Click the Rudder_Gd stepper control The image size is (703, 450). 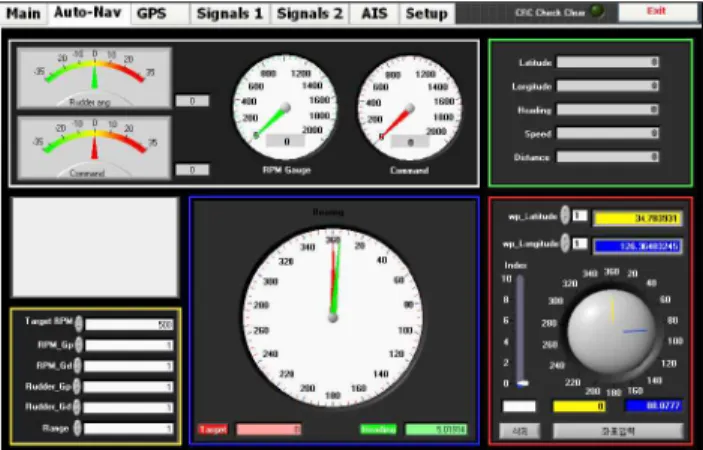77,407
